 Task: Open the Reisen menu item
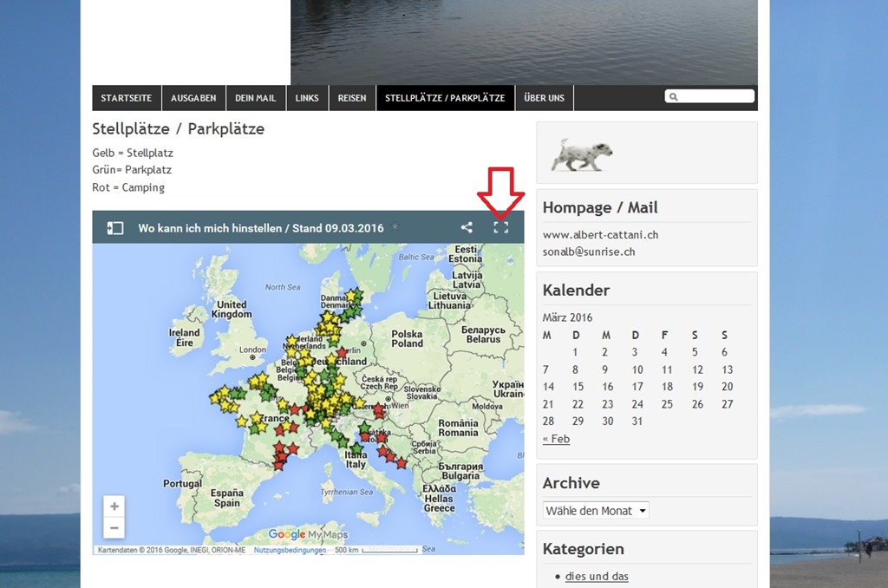click(352, 98)
